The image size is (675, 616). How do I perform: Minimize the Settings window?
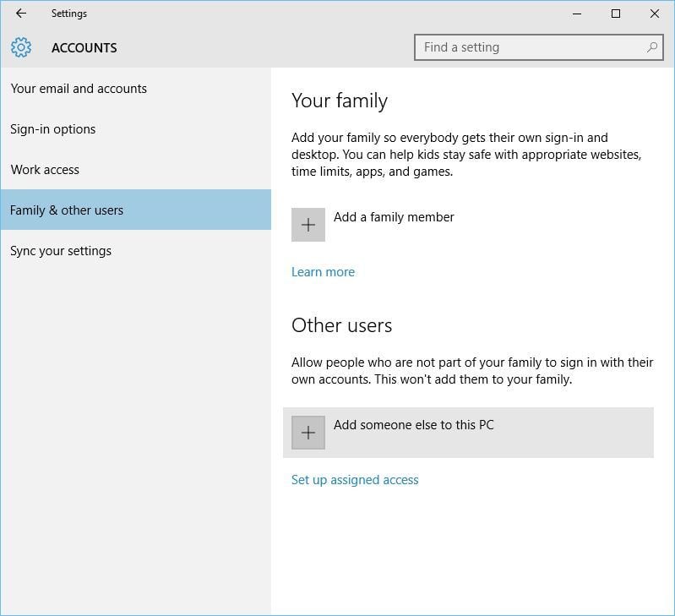click(x=577, y=14)
